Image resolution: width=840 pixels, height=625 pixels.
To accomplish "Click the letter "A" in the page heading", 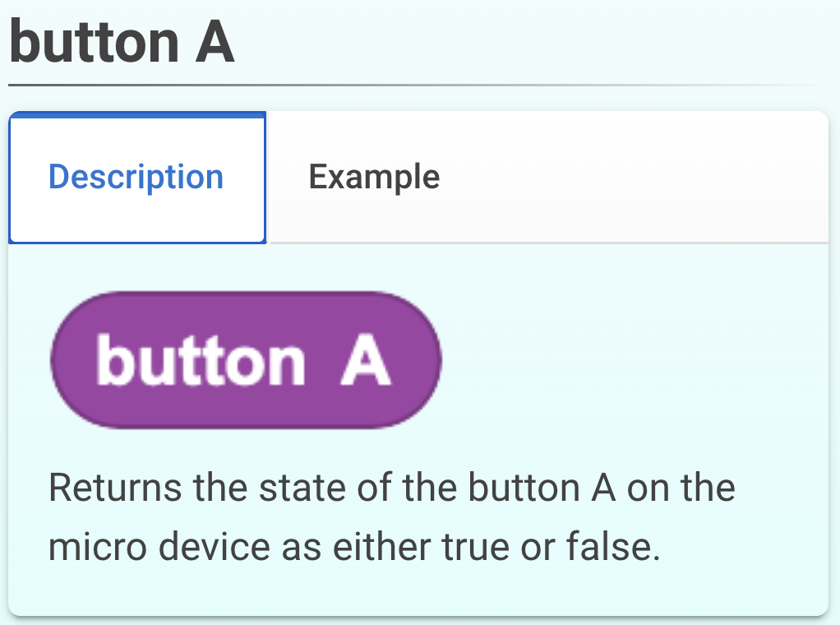I will click(x=215, y=43).
